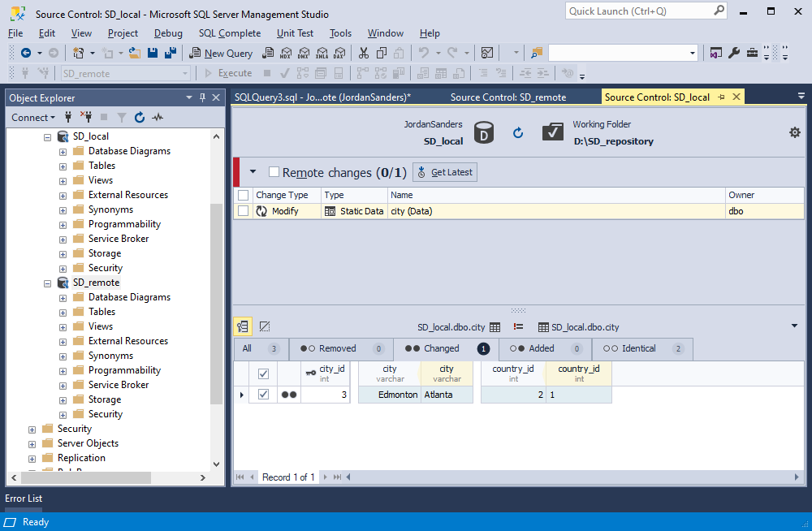Select the All records filter tab

pyautogui.click(x=261, y=348)
